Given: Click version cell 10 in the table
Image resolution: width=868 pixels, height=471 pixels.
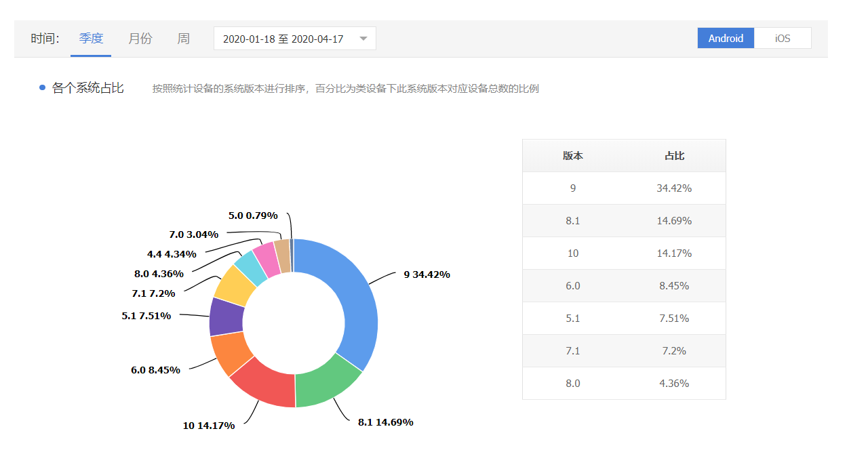Looking at the screenshot, I should pos(573,253).
